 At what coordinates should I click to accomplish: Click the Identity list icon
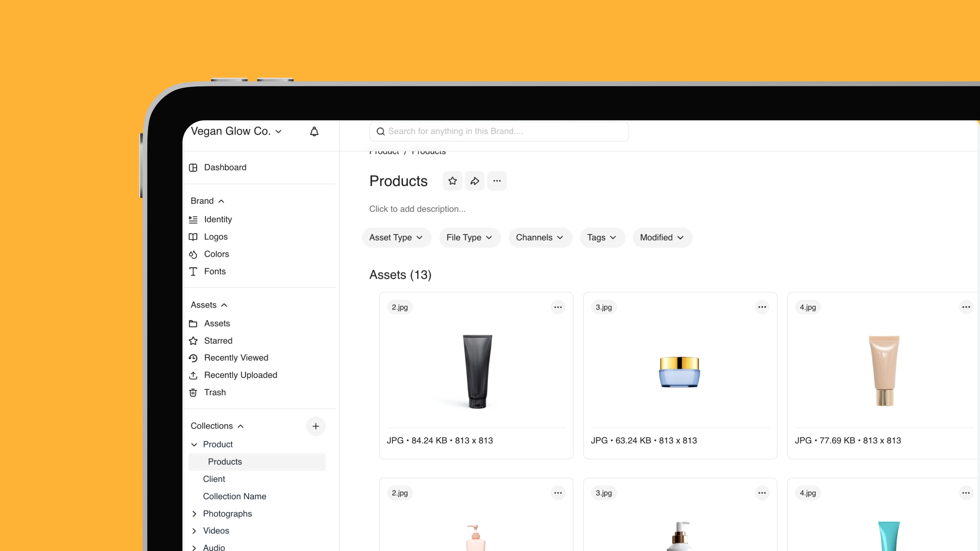[193, 220]
